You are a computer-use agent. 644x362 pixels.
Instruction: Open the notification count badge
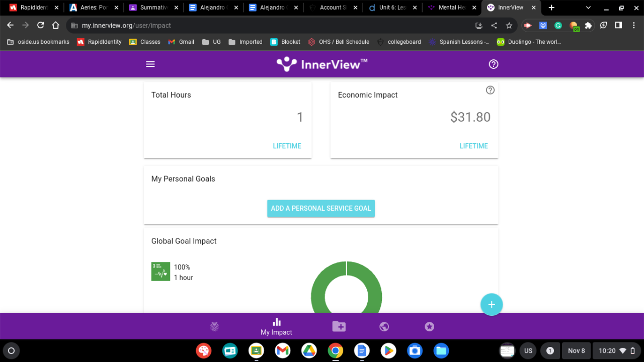(550, 350)
